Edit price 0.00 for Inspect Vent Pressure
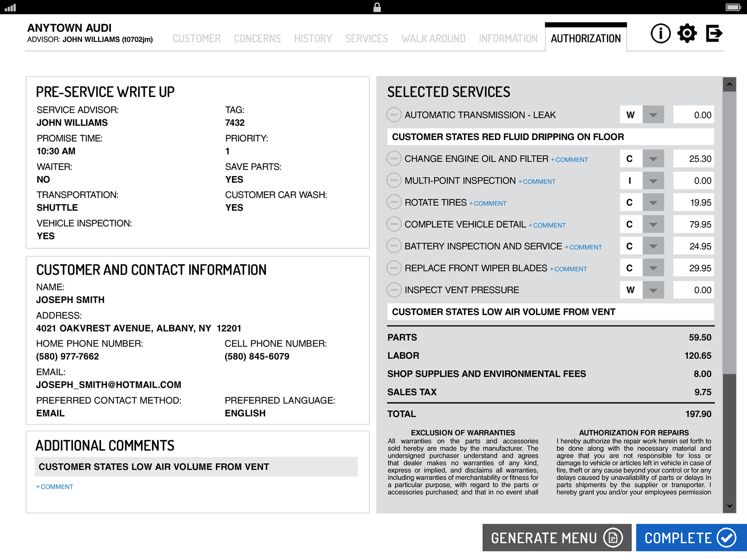747x560 pixels. 693,290
